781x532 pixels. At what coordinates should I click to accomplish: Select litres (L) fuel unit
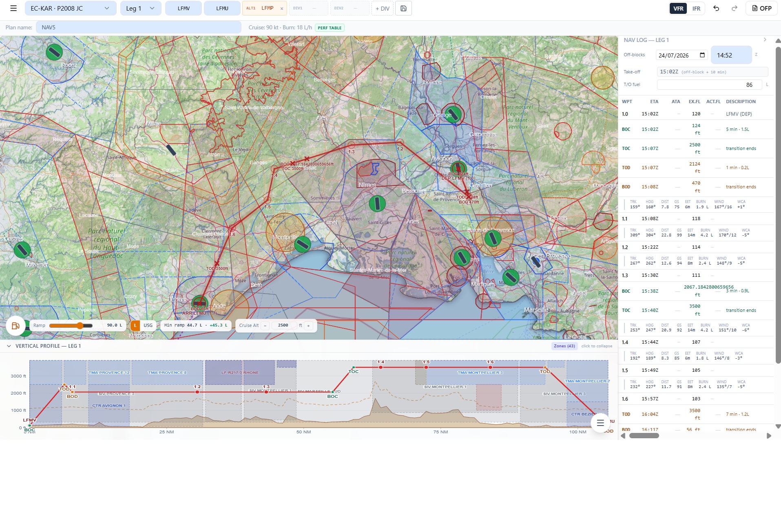pos(135,325)
